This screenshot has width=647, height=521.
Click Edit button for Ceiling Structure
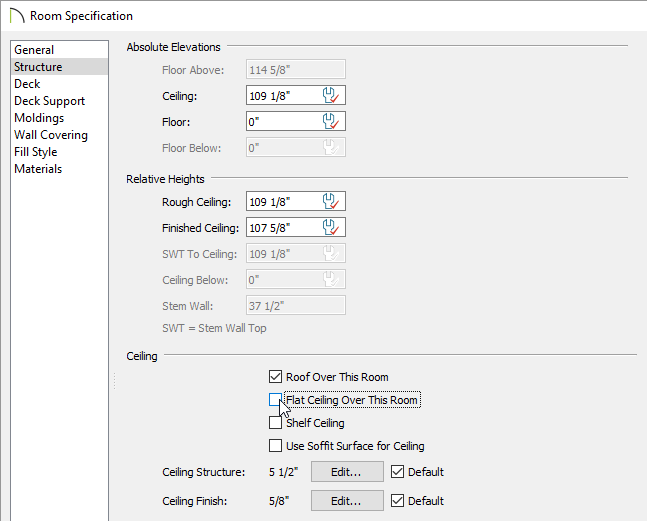point(347,471)
